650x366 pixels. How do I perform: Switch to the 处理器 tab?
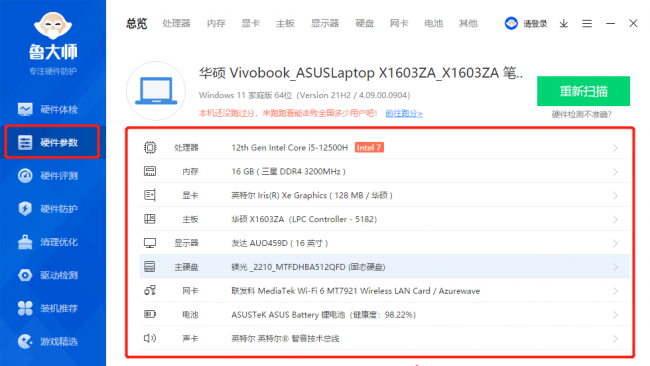click(176, 23)
